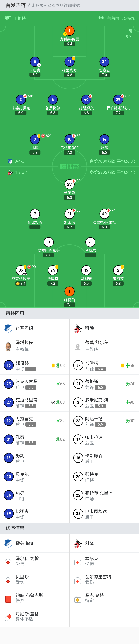This screenshot has height=644, width=139.
Task: Tap the pill icon beside 丹尼斯-盖格
Action: (8, 617)
